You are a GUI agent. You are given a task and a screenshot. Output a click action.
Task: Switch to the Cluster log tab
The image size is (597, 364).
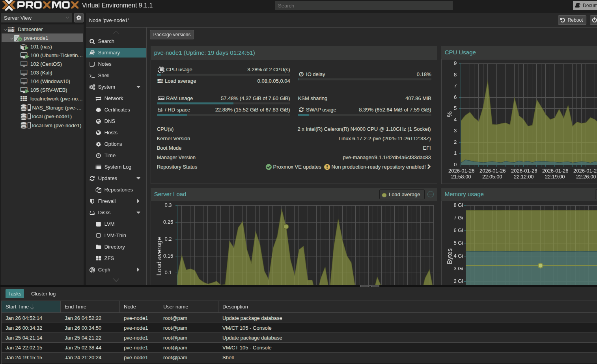point(43,294)
